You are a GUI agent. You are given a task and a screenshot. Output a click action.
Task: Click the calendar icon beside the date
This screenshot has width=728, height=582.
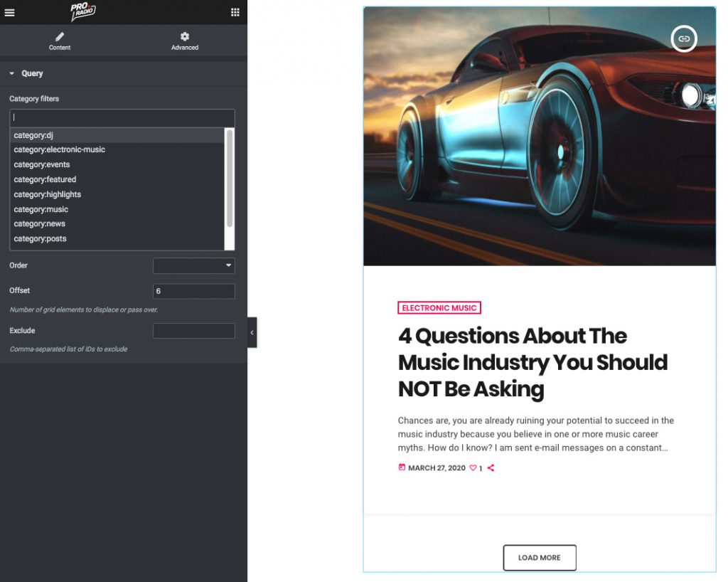click(402, 467)
